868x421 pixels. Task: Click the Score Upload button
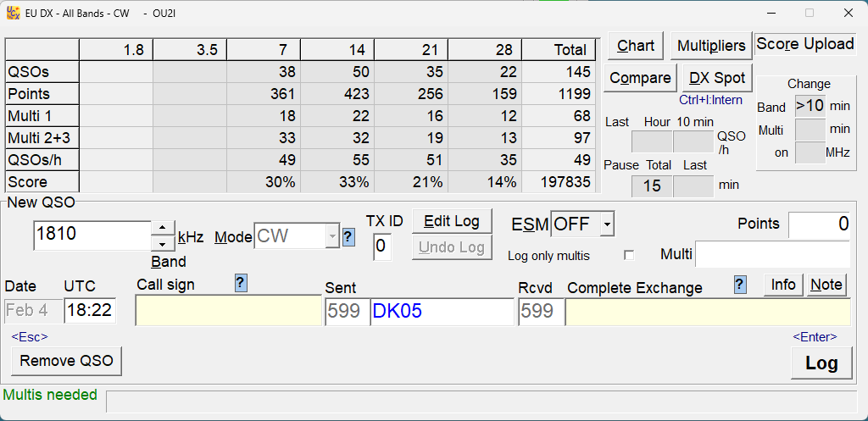coord(805,44)
